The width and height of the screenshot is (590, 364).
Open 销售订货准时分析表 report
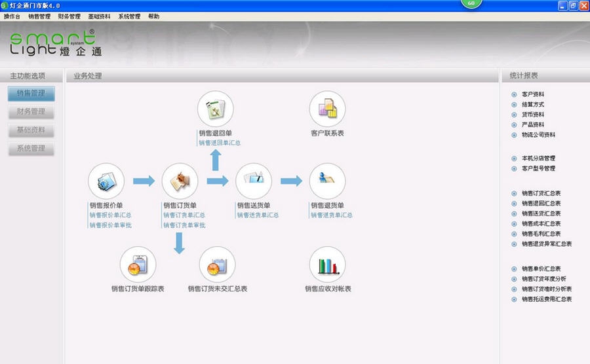(547, 289)
